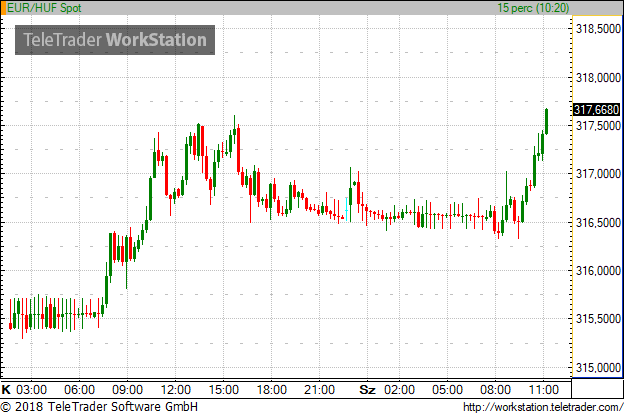624x416 pixels.
Task: Click the 315,5000 price axis label
Action: point(598,319)
